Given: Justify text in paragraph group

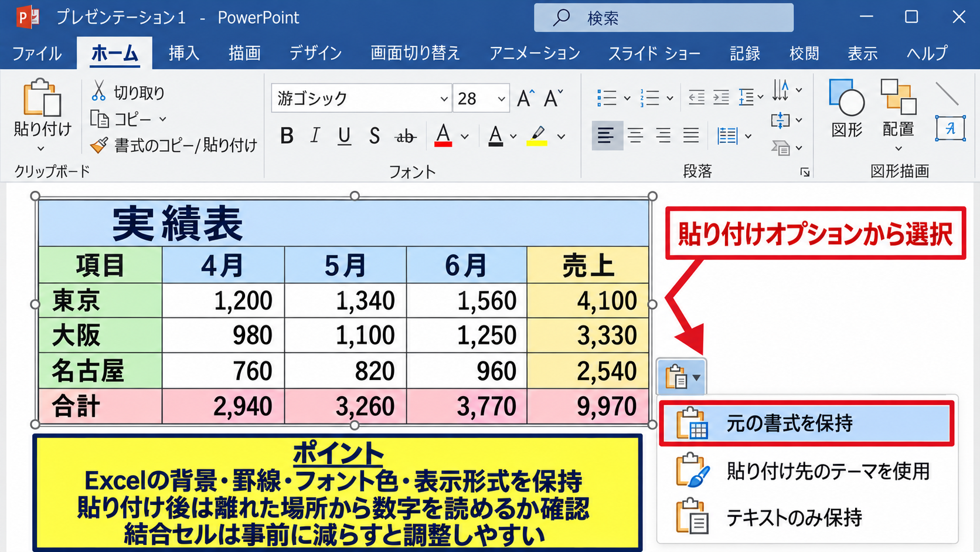Looking at the screenshot, I should tap(691, 136).
